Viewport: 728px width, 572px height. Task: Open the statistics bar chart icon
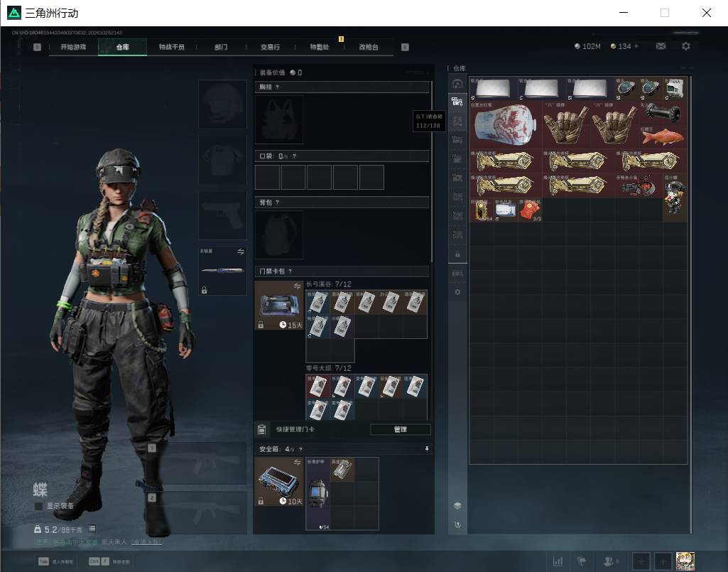(558, 561)
